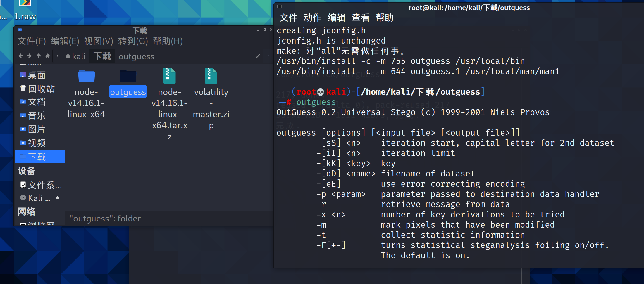This screenshot has width=644, height=284.
Task: Open the 编辑(E) menu in the file manager
Action: tap(65, 41)
